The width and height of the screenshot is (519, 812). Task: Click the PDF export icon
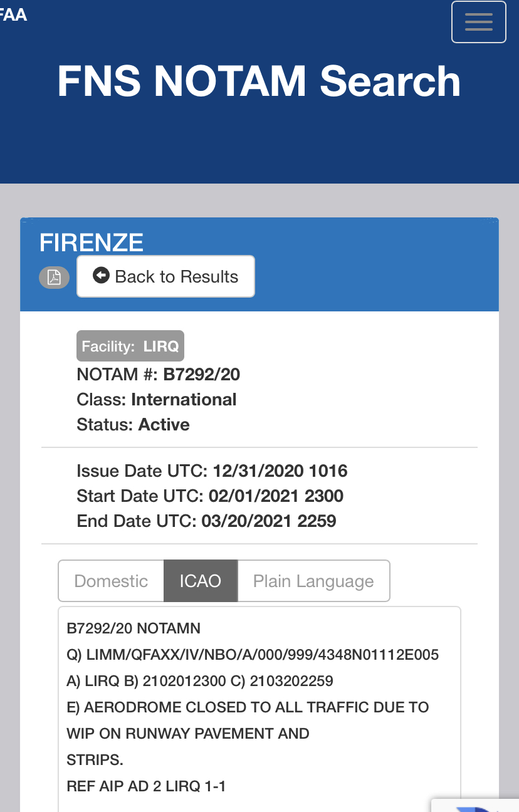(x=54, y=277)
